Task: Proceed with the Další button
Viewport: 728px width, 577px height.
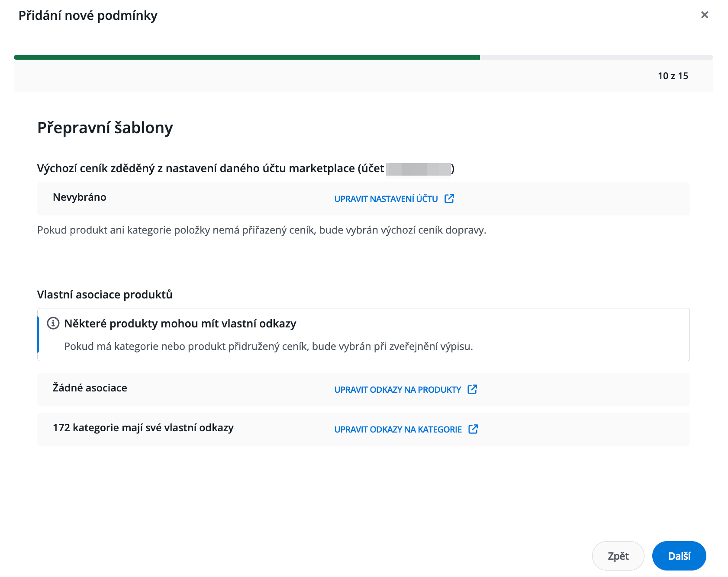Action: (x=679, y=556)
